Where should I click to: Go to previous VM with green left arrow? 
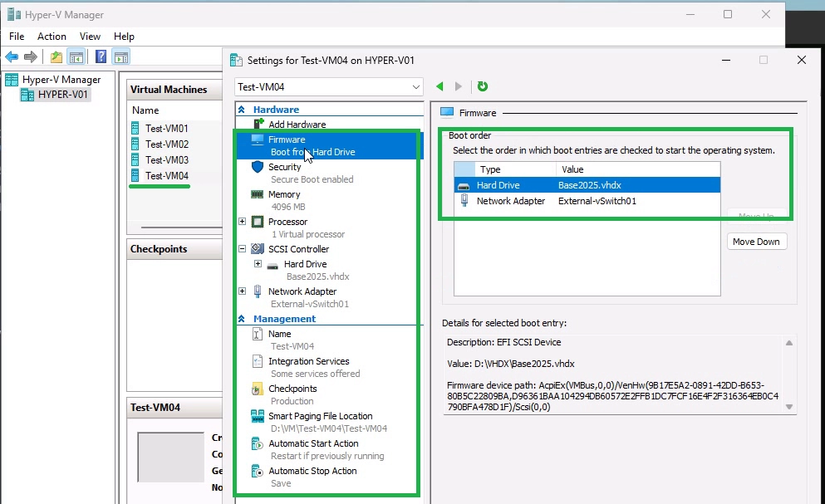440,86
